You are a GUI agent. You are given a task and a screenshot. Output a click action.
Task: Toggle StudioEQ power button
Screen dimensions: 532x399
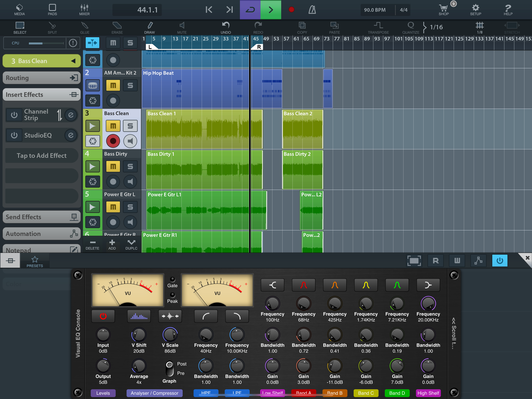(x=14, y=135)
